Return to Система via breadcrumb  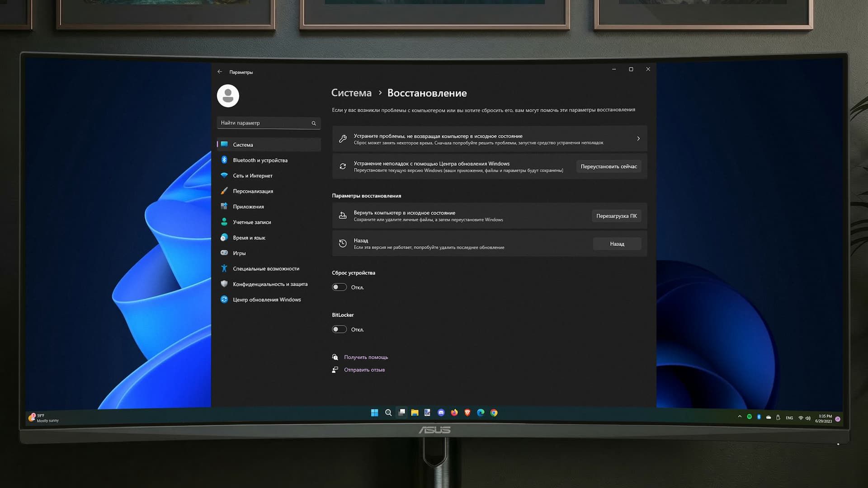tap(351, 93)
